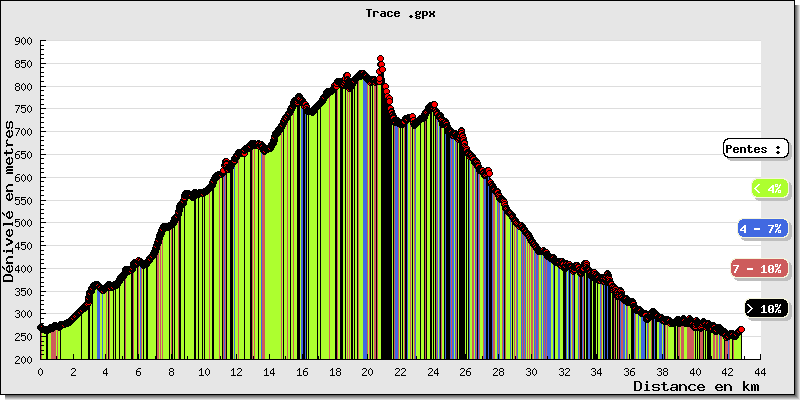Click the '44' tick on the distance axis
The width and height of the screenshot is (800, 400).
pyautogui.click(x=760, y=371)
